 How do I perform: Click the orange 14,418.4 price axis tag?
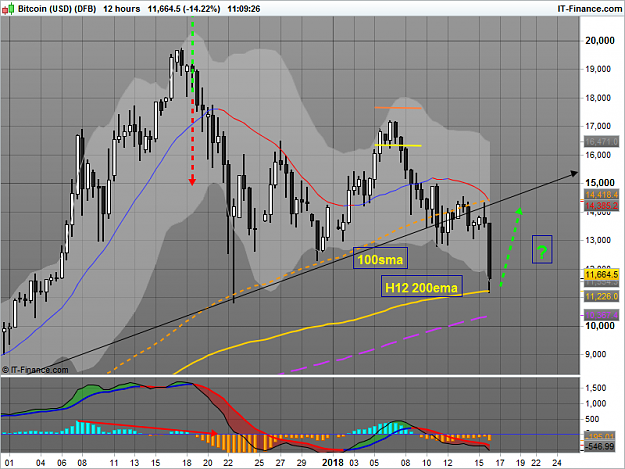[x=602, y=195]
